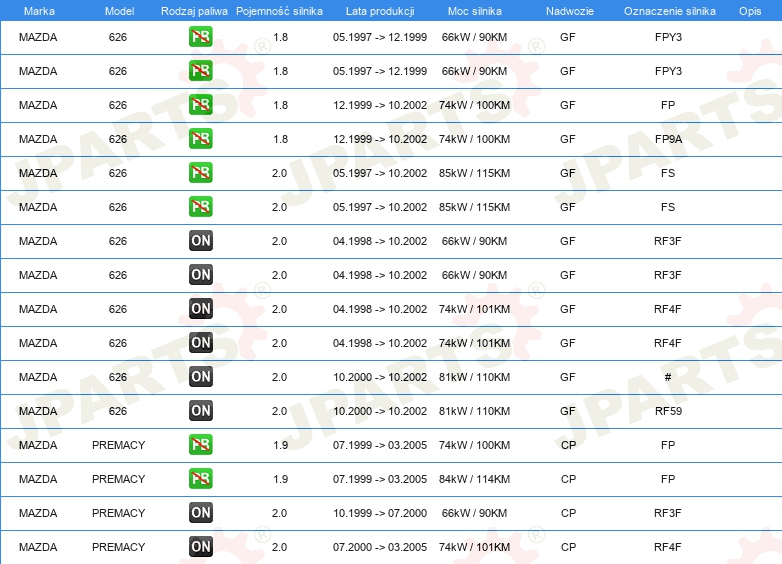Screen dimensions: 782x564
Task: Click the Lata produkcji column header
Action: (380, 11)
